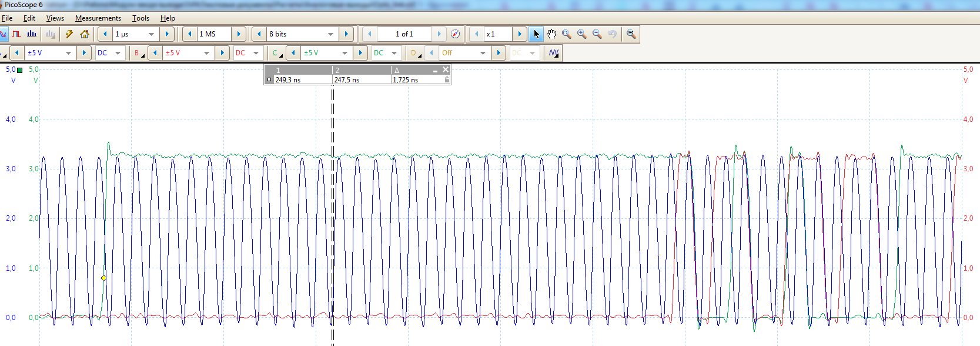Click the x1 zoom factor field
Screen dimensions: 980x346
498,34
